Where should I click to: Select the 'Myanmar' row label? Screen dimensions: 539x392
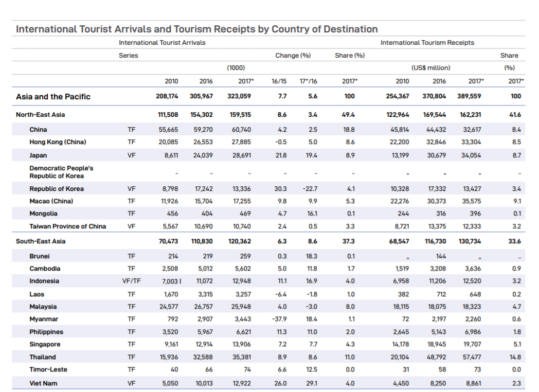pyautogui.click(x=44, y=319)
